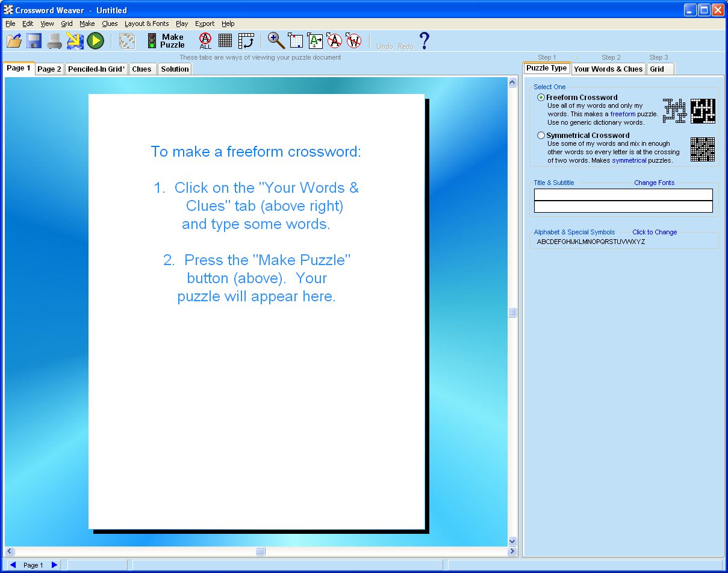Print the puzzle with the printer icon
The height and width of the screenshot is (573, 728).
(55, 41)
